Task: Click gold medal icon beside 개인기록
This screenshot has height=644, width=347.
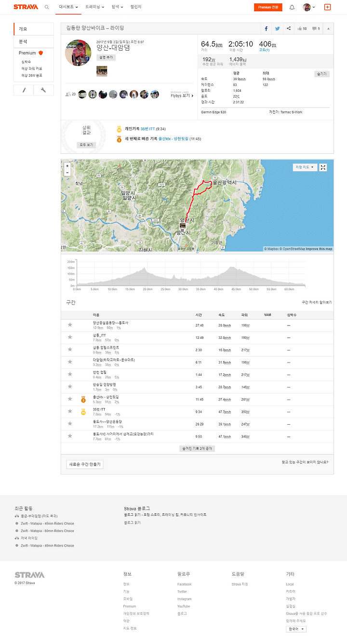Action: [x=119, y=129]
